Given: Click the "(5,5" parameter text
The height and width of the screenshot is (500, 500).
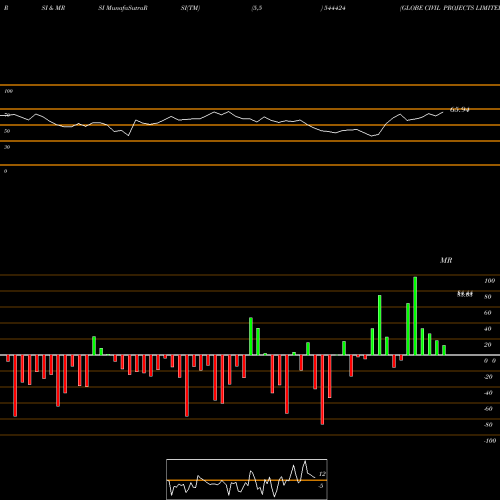Looking at the screenshot, I should click(x=257, y=8).
